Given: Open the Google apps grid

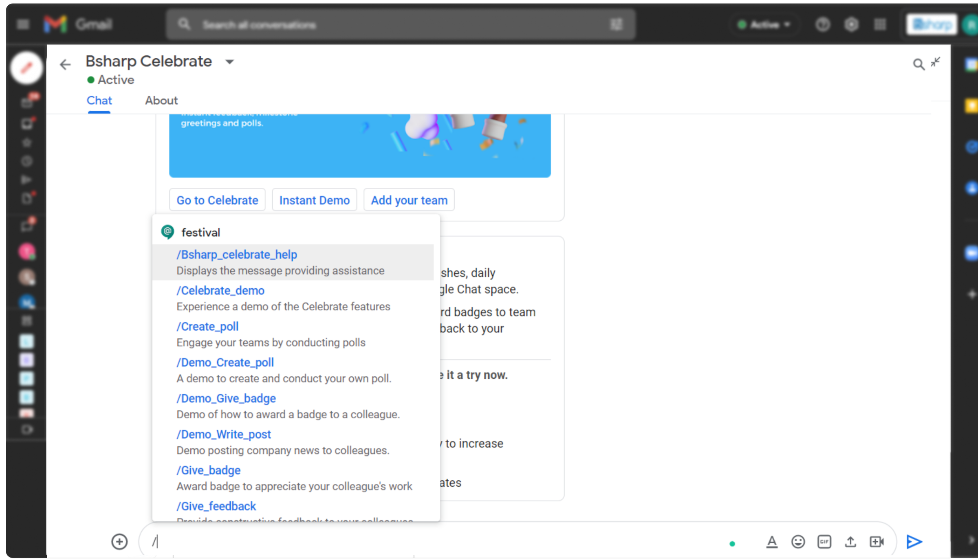Looking at the screenshot, I should [x=880, y=25].
